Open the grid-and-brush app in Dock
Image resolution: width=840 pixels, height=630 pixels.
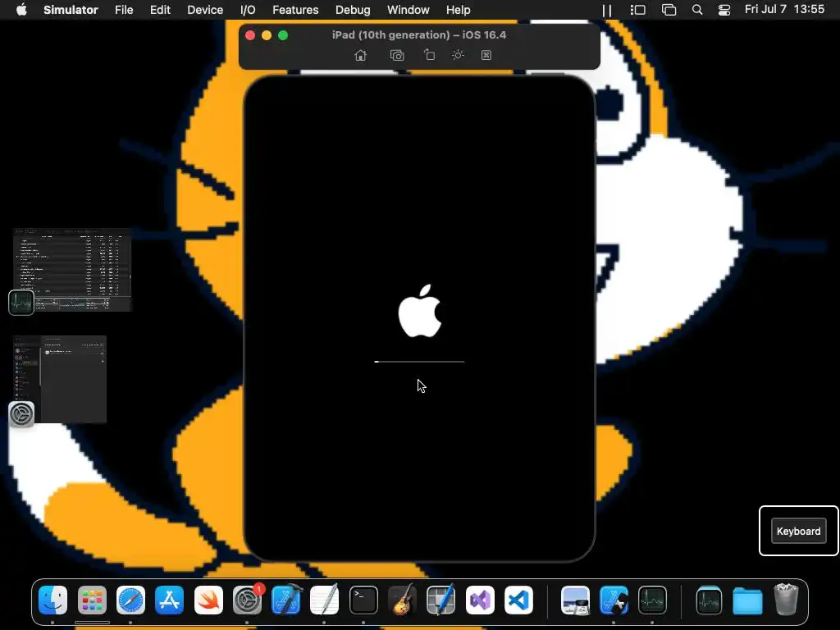441,600
